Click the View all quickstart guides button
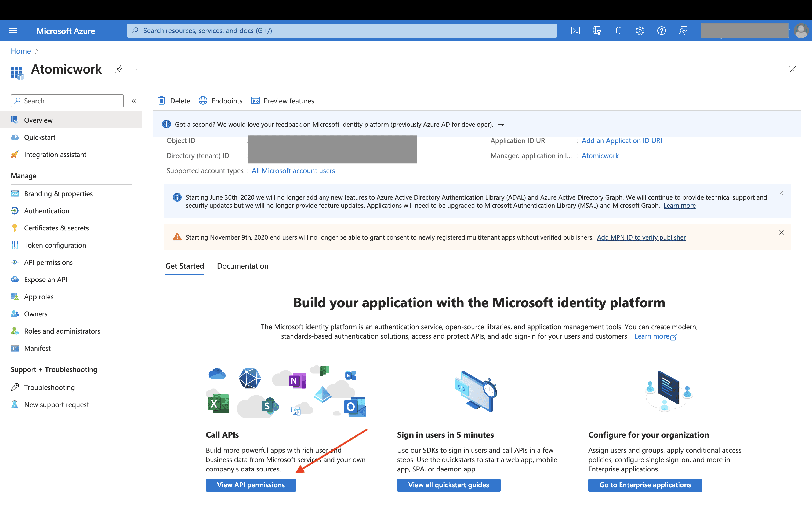Image resolution: width=812 pixels, height=527 pixels. (x=449, y=485)
